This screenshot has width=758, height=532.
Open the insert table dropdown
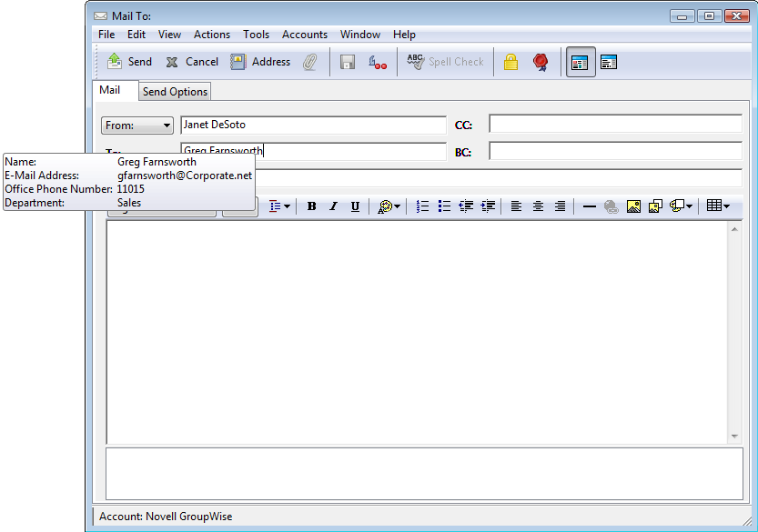coord(718,206)
